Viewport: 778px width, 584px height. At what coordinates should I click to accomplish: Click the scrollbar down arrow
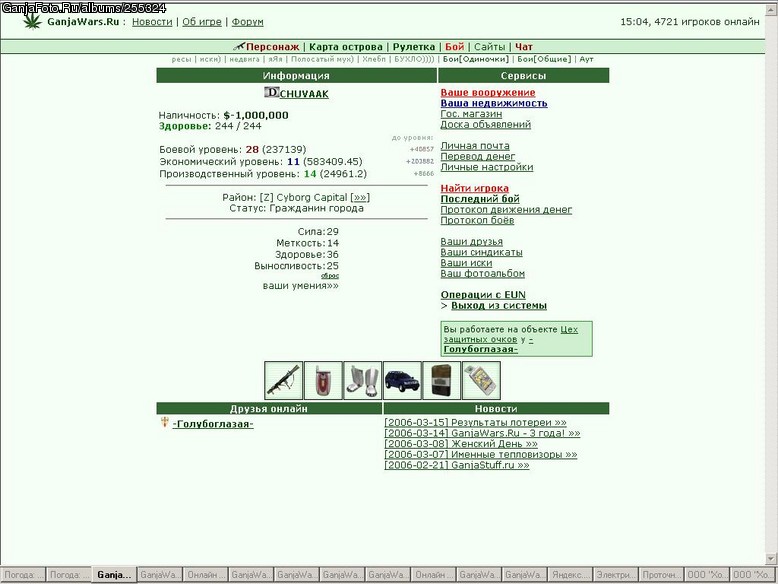(x=773, y=559)
